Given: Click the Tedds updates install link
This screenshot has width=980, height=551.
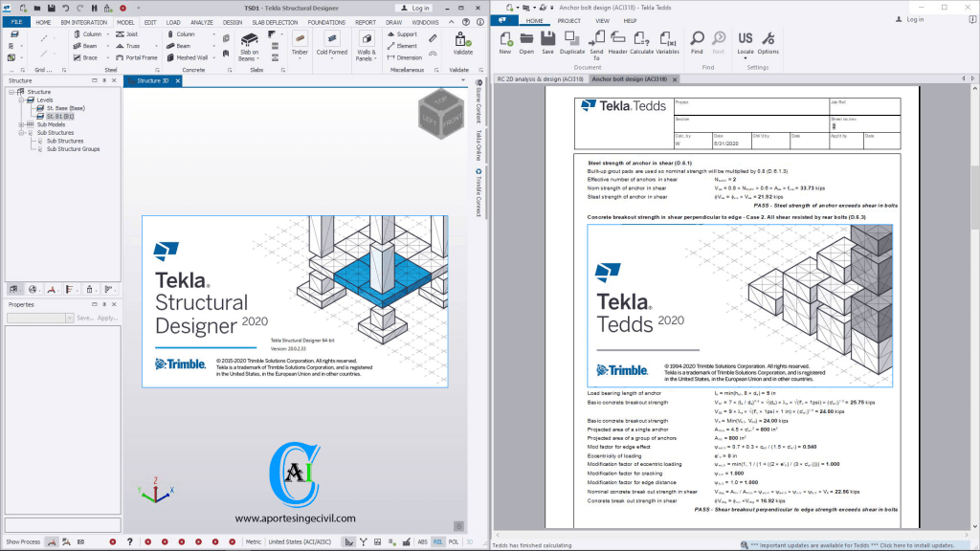Looking at the screenshot, I should pyautogui.click(x=854, y=545).
